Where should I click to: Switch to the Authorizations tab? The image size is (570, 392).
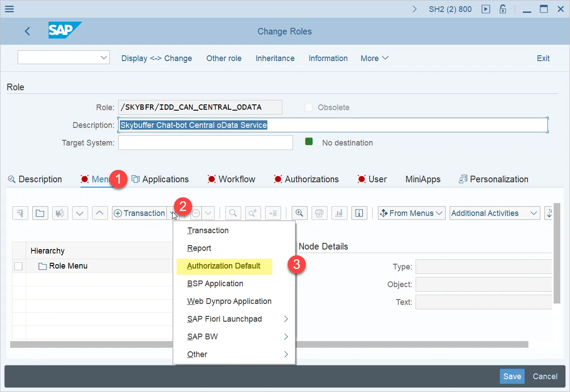[x=306, y=179]
